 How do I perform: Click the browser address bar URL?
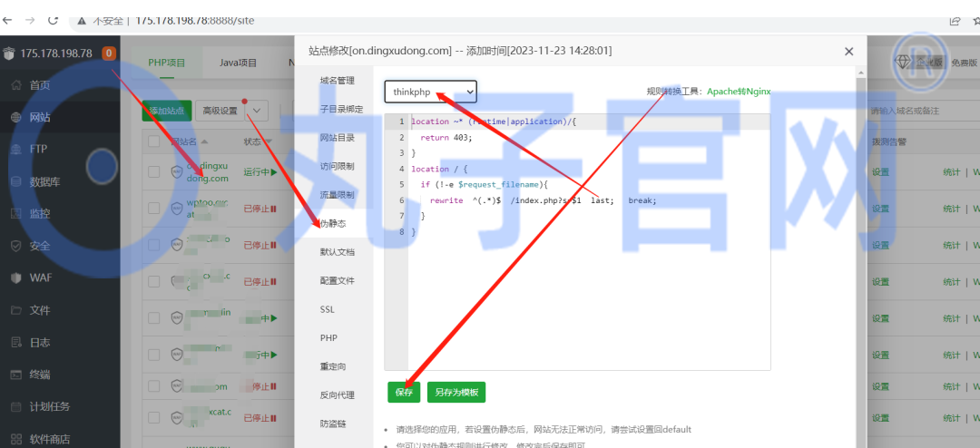(x=194, y=21)
